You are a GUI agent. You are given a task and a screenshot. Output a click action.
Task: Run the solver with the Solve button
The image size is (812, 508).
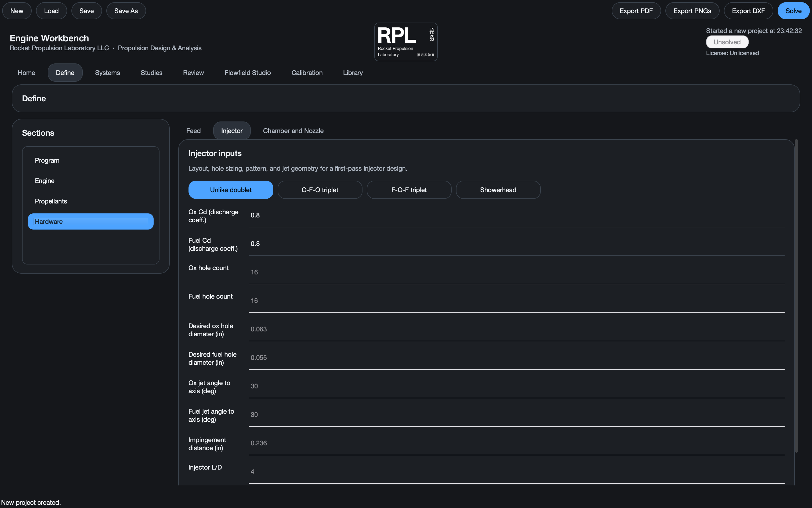[793, 11]
